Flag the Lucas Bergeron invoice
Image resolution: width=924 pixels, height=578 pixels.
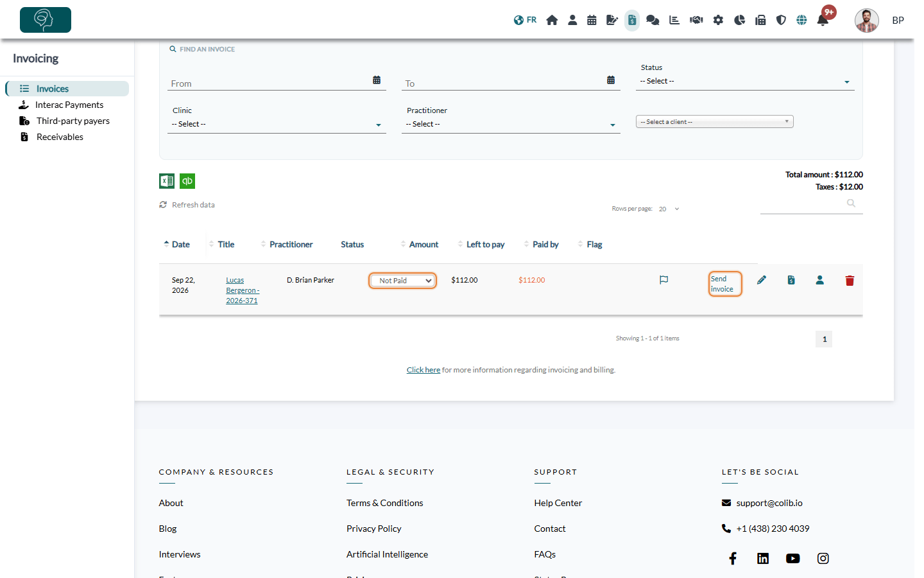point(664,280)
